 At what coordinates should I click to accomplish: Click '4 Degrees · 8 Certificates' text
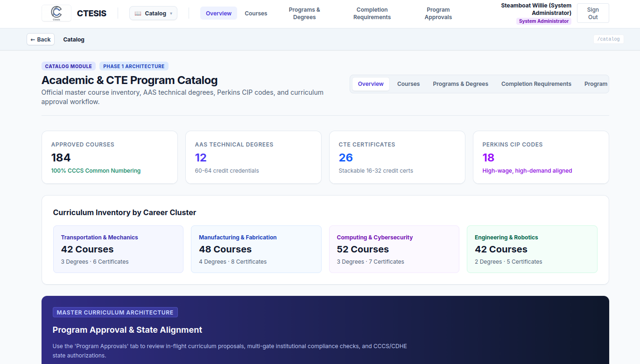[233, 262]
